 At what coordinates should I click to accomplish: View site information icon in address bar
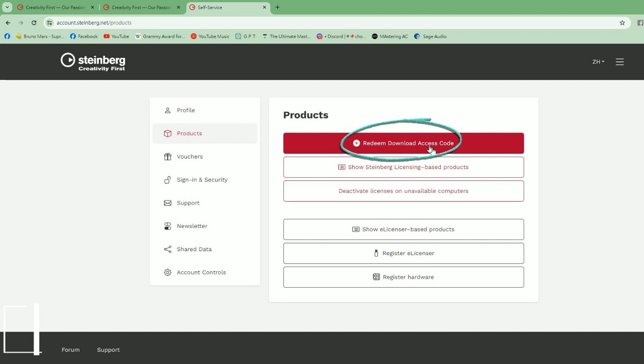50,23
